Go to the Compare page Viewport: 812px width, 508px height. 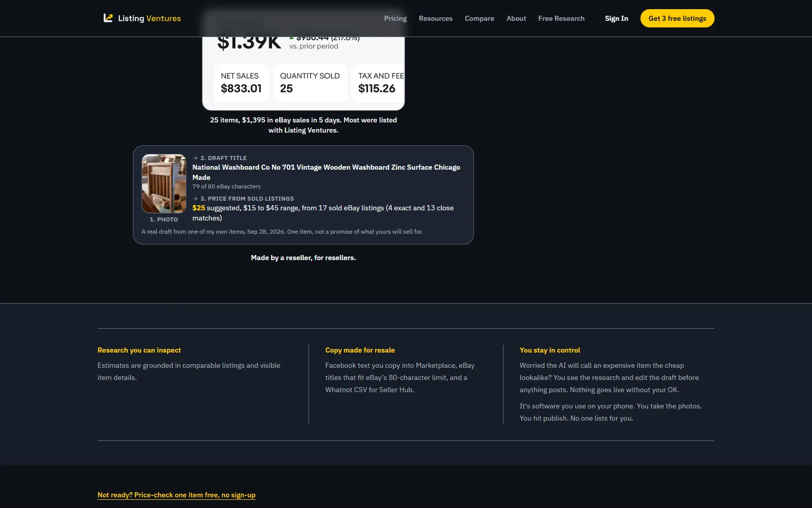480,18
